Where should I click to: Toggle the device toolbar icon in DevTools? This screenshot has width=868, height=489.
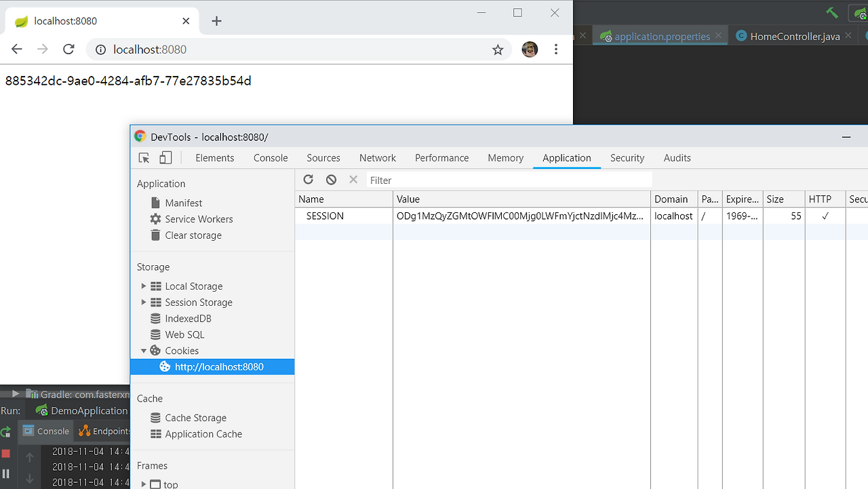(x=165, y=158)
